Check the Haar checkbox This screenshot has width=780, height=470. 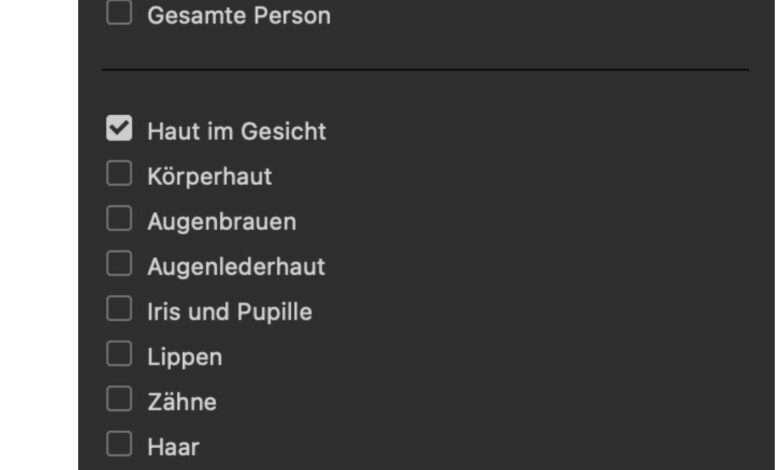coord(119,444)
